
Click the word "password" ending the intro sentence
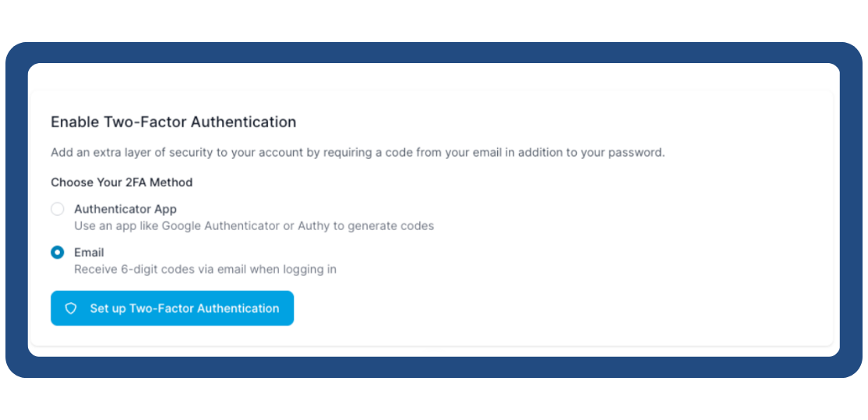click(x=637, y=152)
